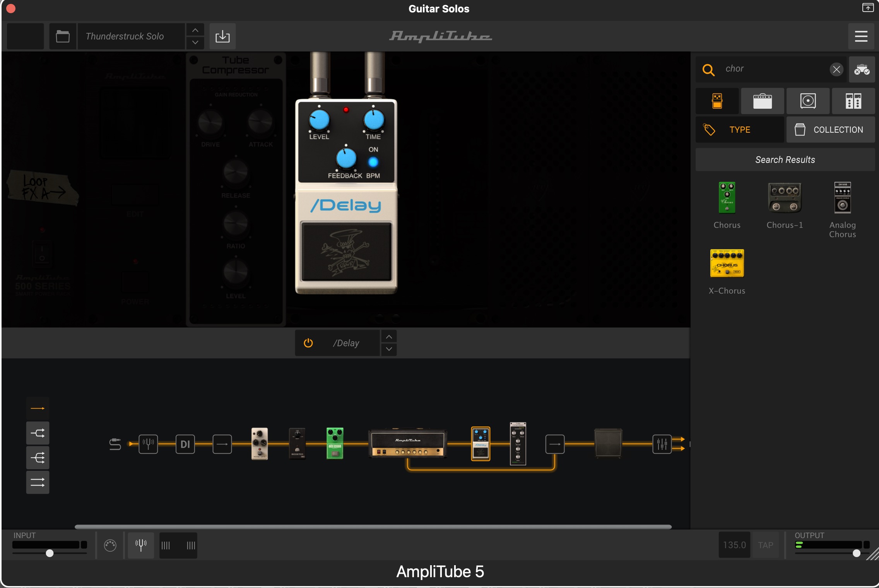Toggle the BPM sync ON button
Screen dimensions: 879x588
373,162
